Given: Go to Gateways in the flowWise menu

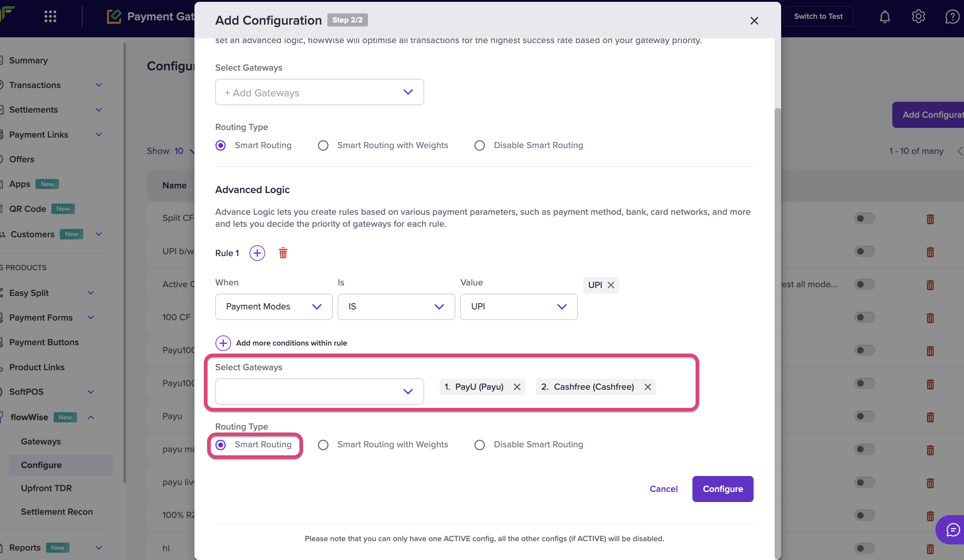Looking at the screenshot, I should [41, 441].
